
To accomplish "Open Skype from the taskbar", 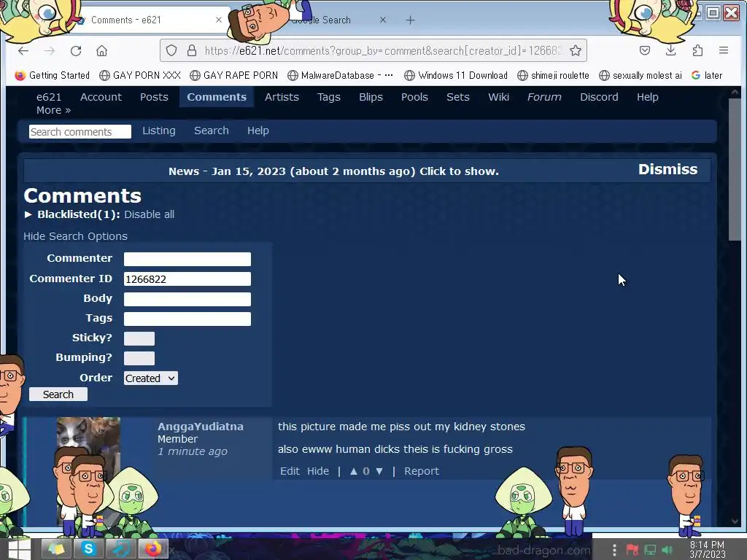I will pyautogui.click(x=88, y=549).
